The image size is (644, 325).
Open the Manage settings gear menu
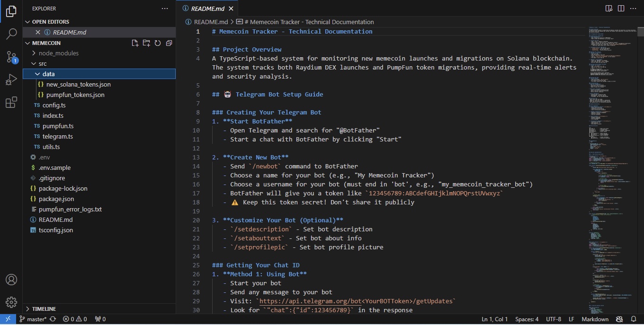(11, 302)
